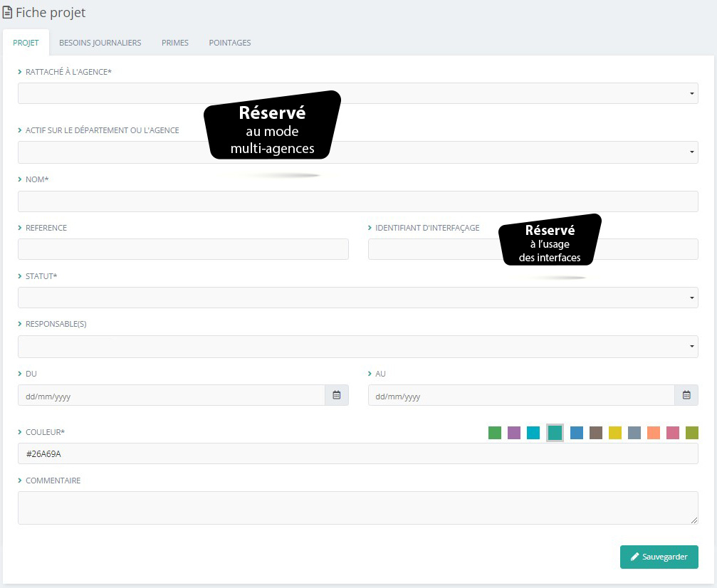Switch to the Besoins Journaliers tab
This screenshot has height=588, width=717.
pos(100,43)
